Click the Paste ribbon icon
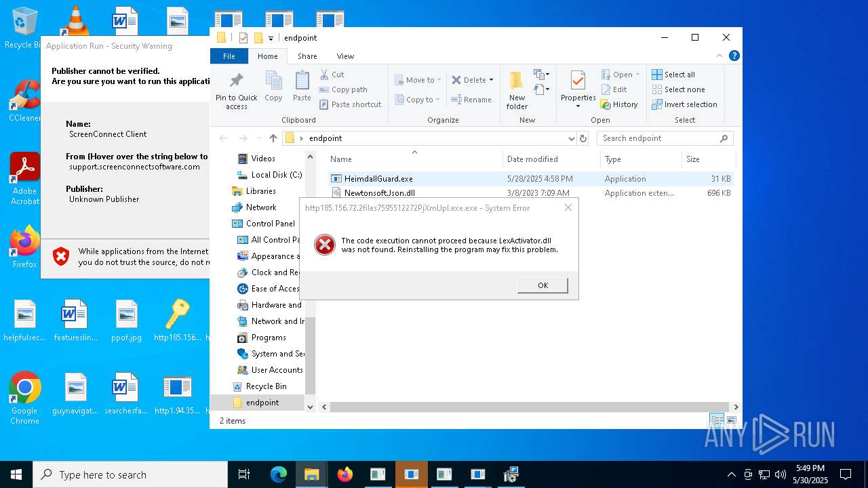868x488 pixels. point(302,81)
